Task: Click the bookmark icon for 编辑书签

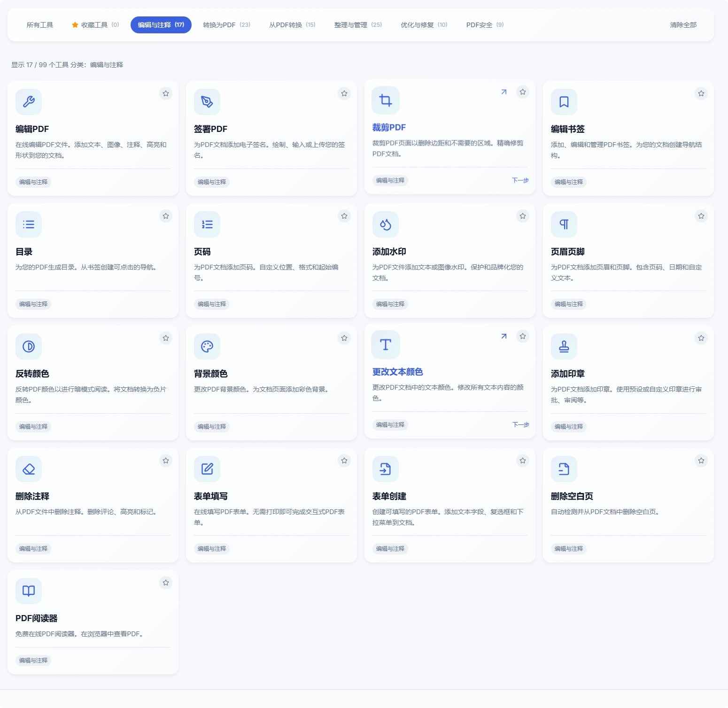Action: point(564,102)
